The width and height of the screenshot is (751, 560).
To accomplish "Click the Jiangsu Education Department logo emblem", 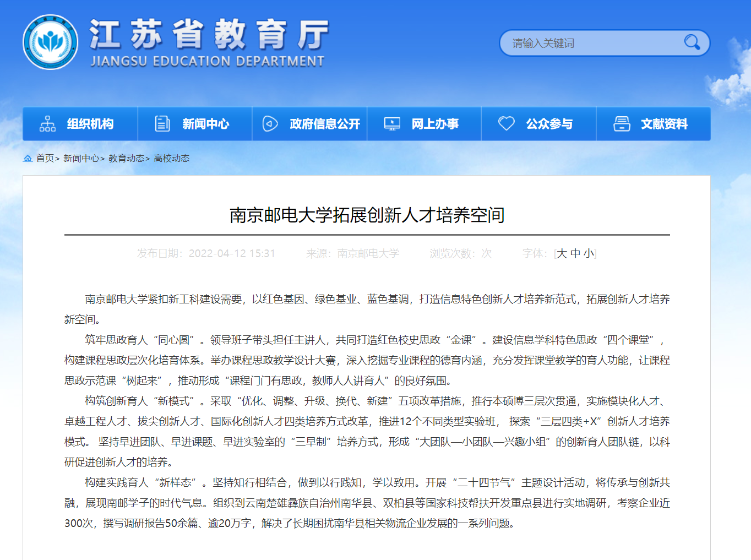I will [50, 42].
